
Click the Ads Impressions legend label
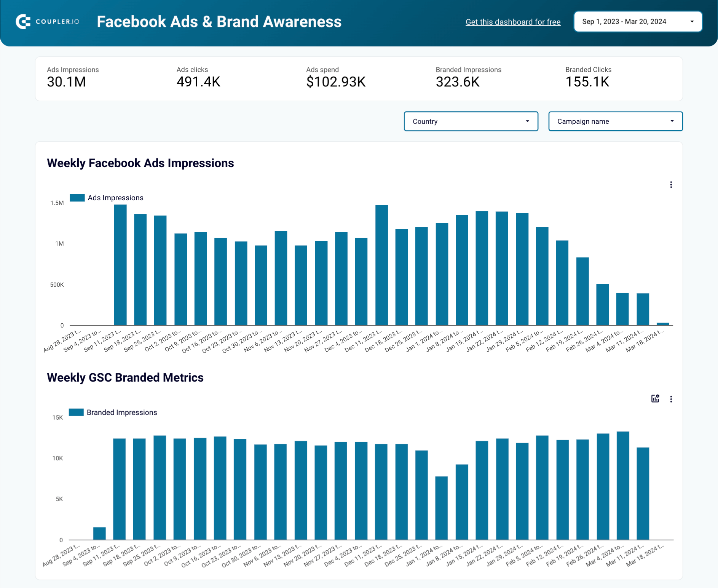[116, 198]
